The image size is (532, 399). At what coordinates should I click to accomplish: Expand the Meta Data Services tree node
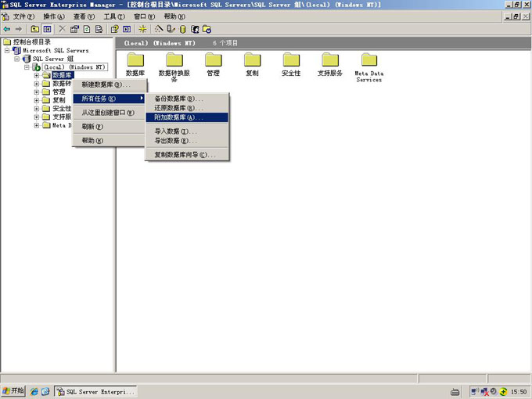37,125
